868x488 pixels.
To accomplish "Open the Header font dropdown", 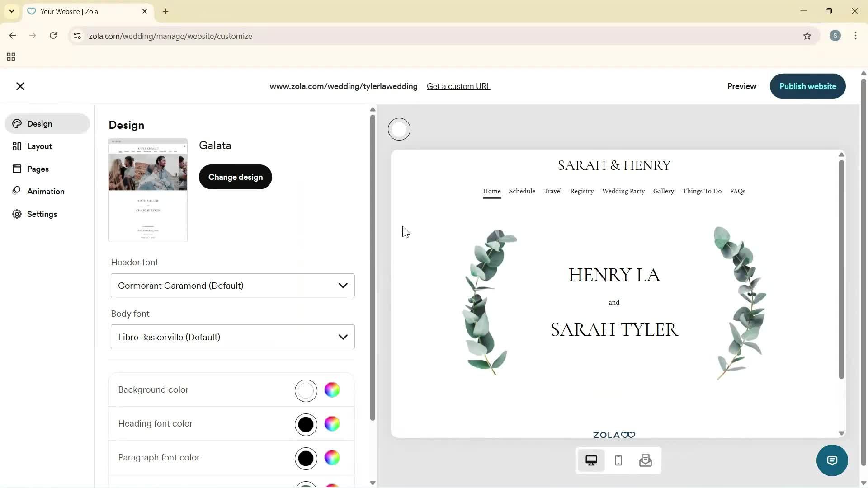I will click(232, 286).
